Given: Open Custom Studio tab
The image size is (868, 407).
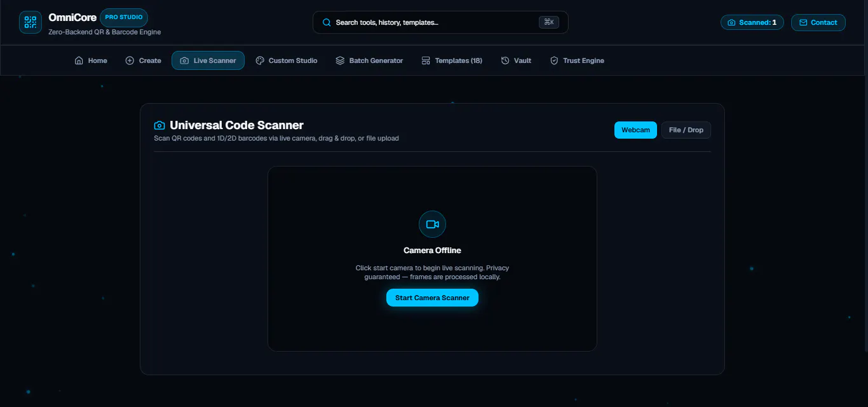Looking at the screenshot, I should tap(286, 60).
